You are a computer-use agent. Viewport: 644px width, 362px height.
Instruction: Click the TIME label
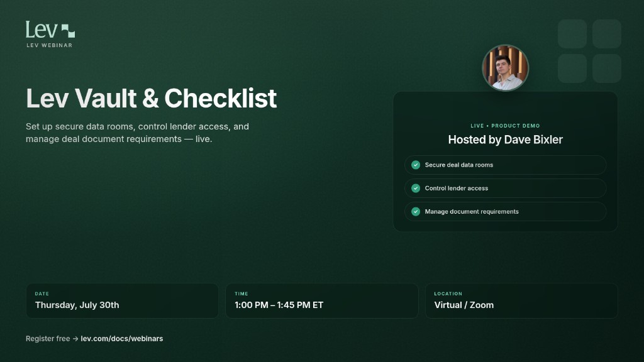[x=241, y=294]
